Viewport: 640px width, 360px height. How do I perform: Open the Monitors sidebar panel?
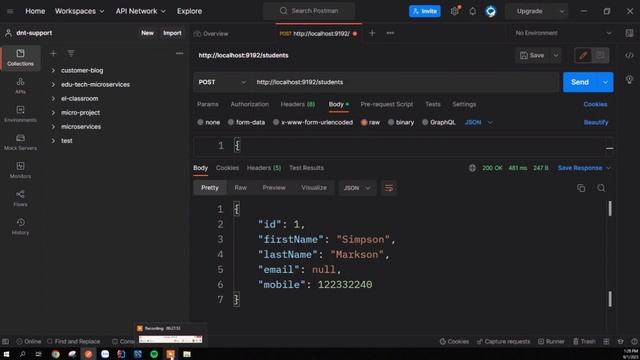(20, 170)
